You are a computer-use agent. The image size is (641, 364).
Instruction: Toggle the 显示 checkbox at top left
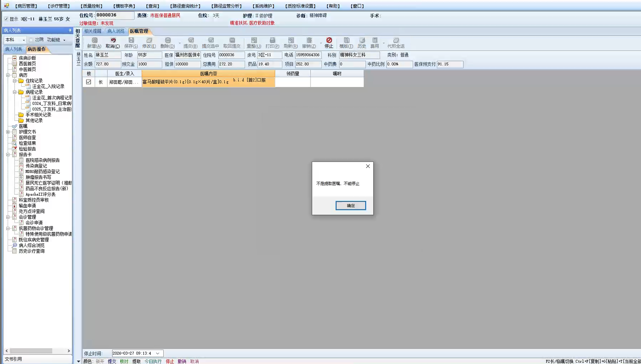coord(6,19)
